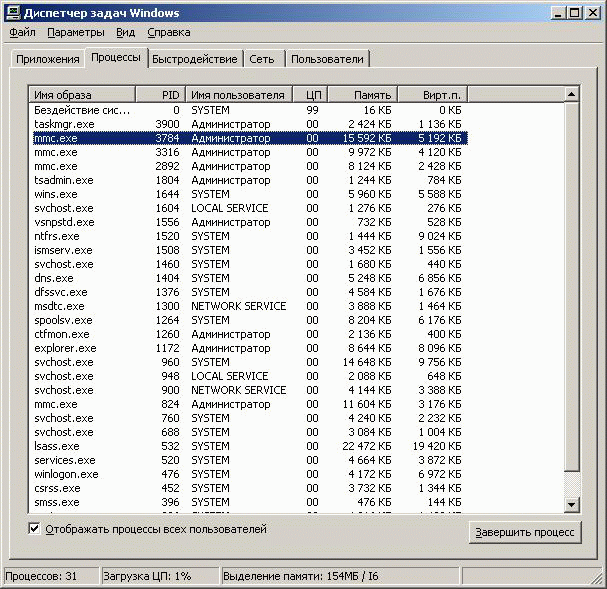Sort by Имя пользователя column header

[238, 95]
